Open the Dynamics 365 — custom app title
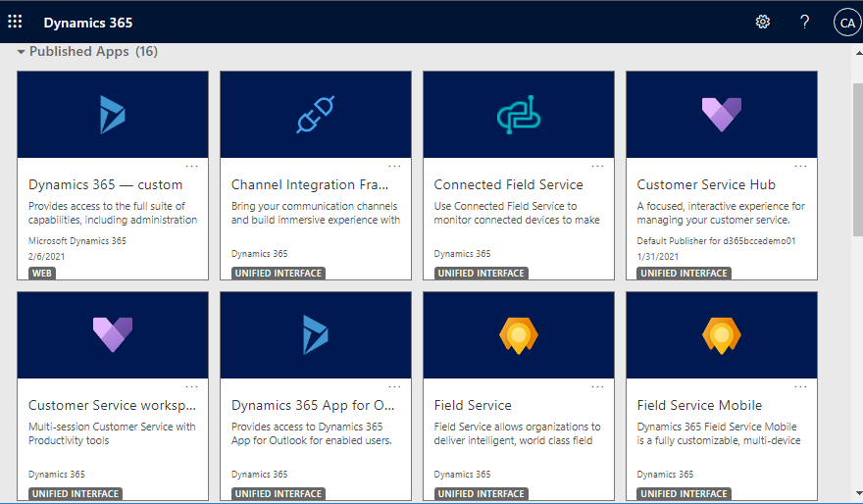 pyautogui.click(x=105, y=185)
